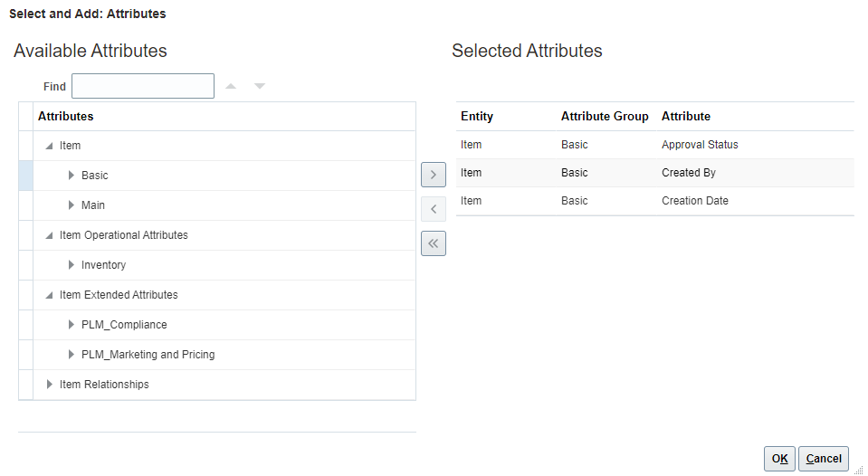Expand the PLM_Compliance group

[x=72, y=325]
